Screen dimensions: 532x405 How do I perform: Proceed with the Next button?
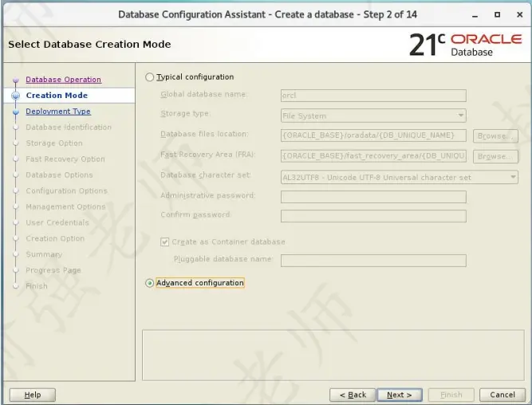click(x=400, y=395)
